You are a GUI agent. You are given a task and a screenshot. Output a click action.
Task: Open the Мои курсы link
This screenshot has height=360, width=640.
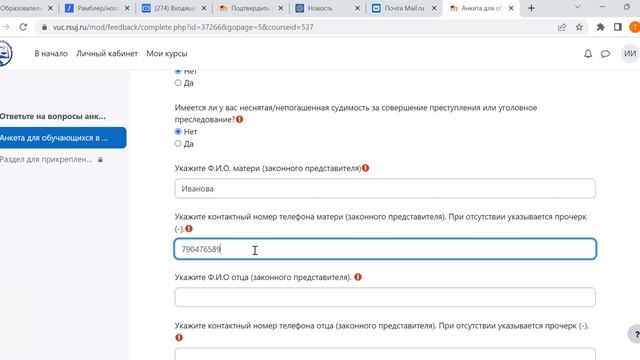click(167, 53)
